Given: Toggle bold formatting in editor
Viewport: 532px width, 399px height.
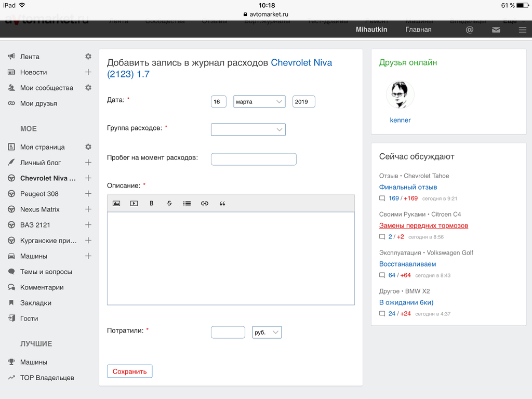Looking at the screenshot, I should pyautogui.click(x=152, y=203).
